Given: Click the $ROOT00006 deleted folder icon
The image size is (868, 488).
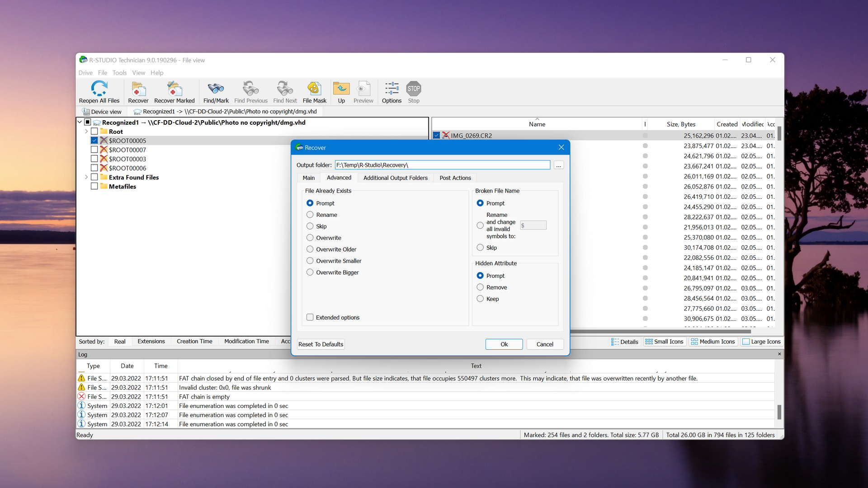Looking at the screenshot, I should pos(104,168).
